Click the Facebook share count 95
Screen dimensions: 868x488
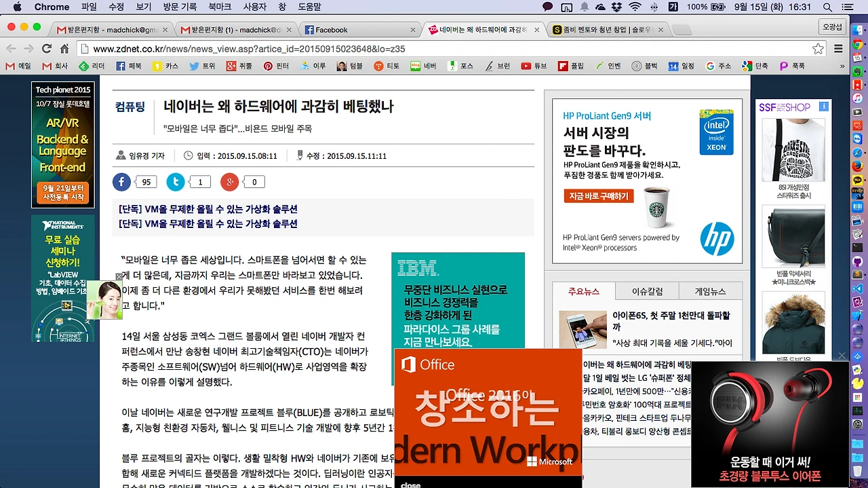tap(146, 182)
